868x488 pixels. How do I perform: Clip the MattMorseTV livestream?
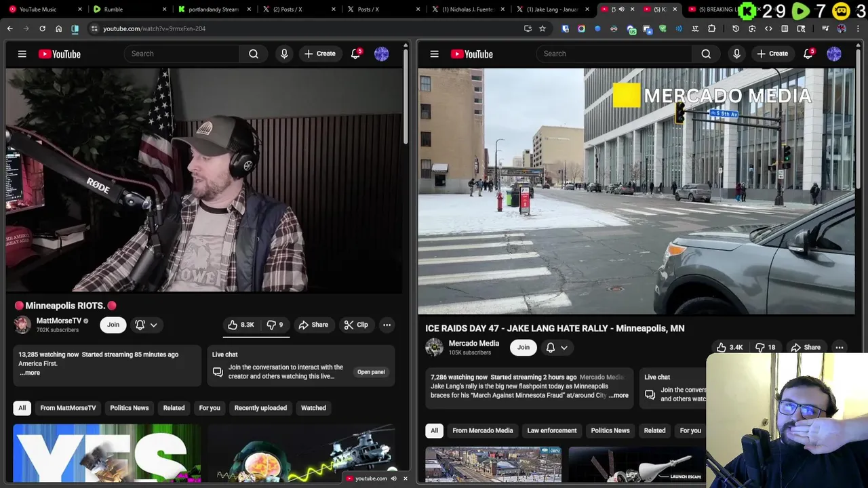pos(356,325)
